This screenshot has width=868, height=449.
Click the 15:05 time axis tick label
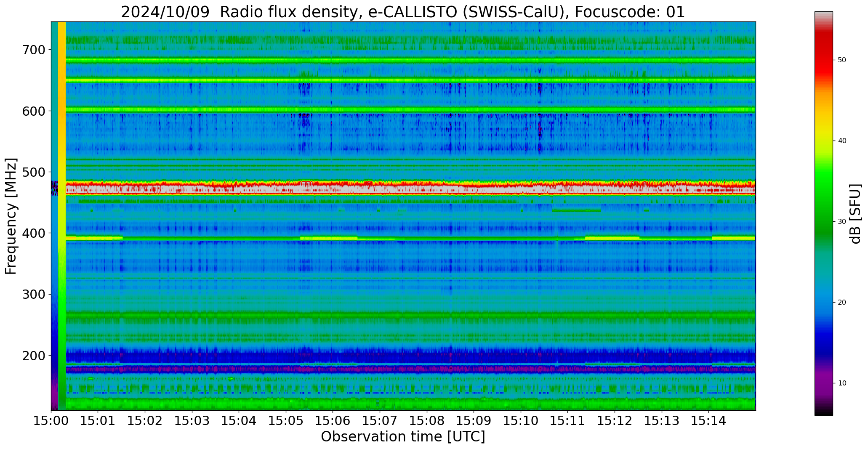286,420
